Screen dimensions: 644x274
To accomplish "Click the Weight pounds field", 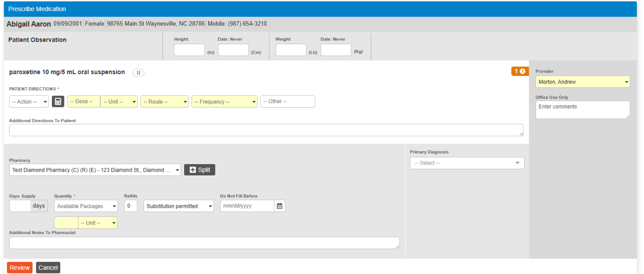I will [x=291, y=50].
